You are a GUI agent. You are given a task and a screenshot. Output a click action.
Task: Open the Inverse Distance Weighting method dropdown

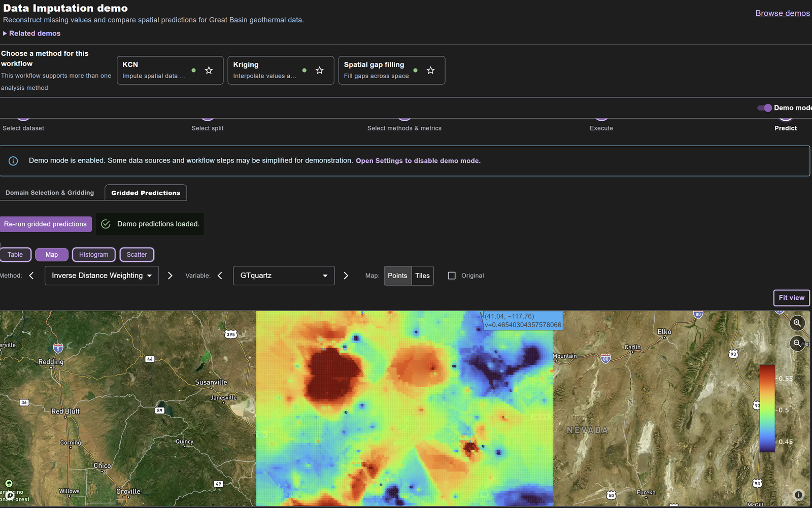point(101,276)
